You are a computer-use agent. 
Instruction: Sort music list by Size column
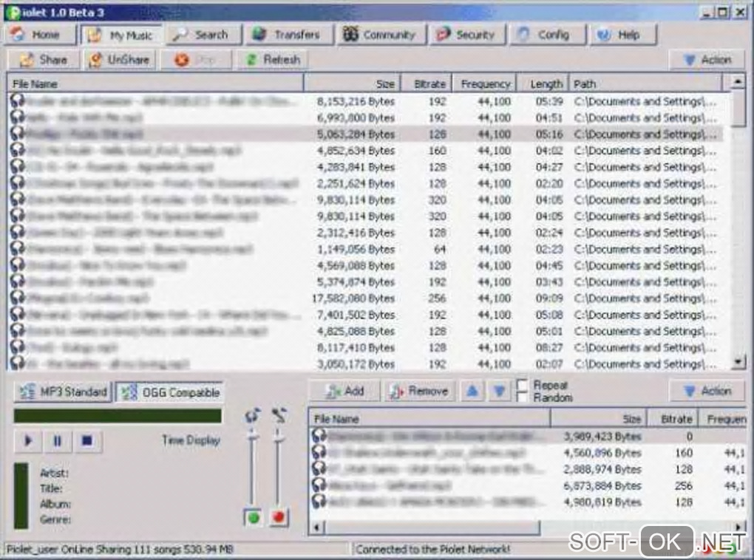pyautogui.click(x=353, y=83)
